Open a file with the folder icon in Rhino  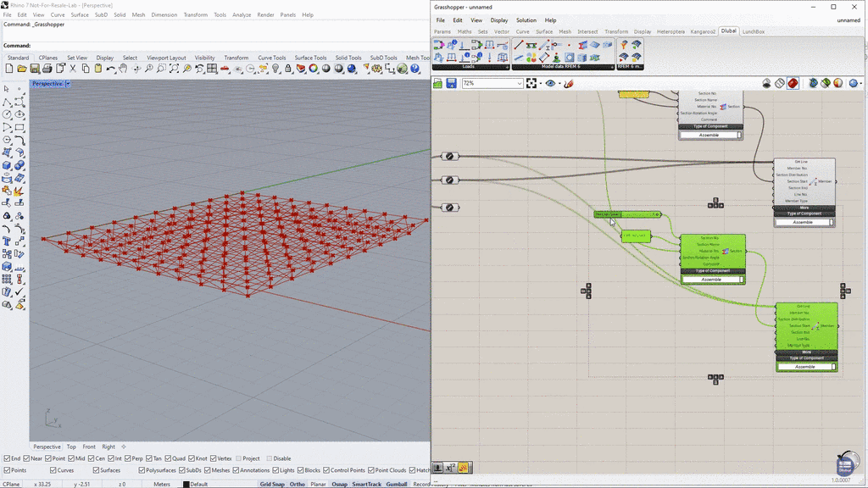[21, 69]
